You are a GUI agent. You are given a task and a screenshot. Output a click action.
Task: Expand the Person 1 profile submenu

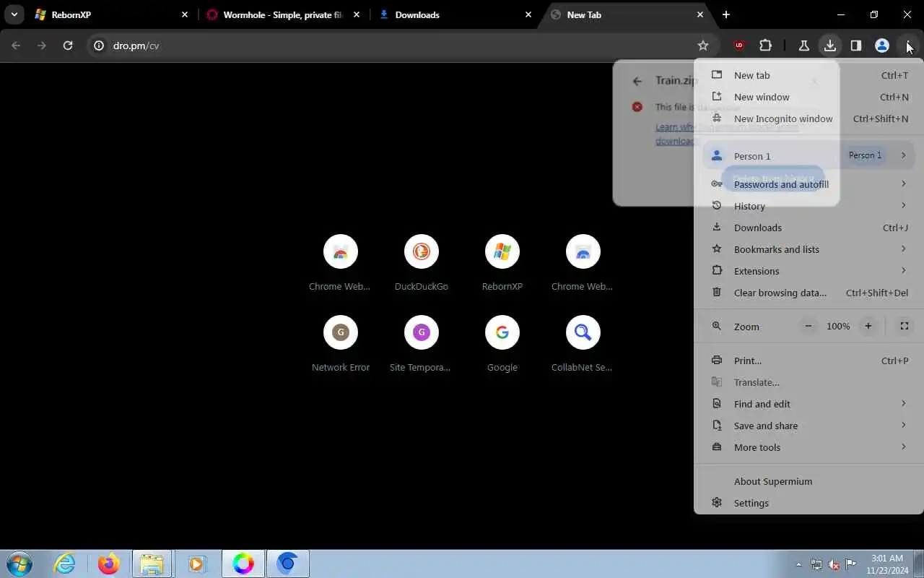(x=808, y=155)
